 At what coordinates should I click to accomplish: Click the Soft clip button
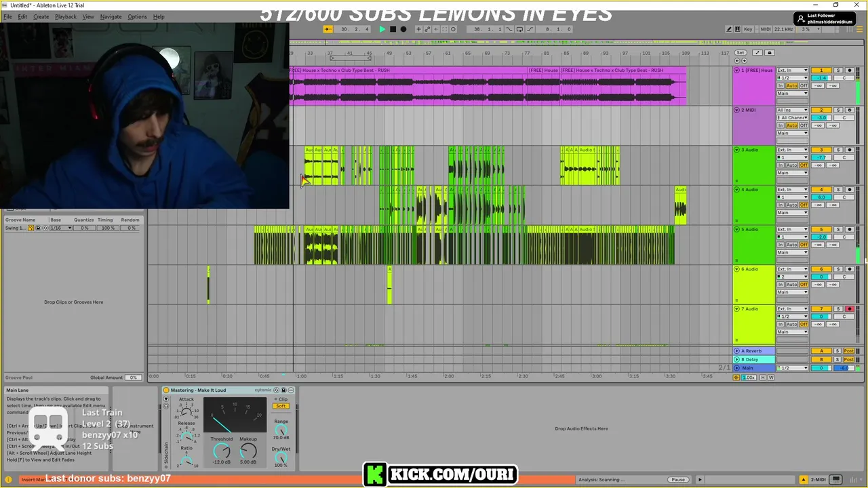281,406
